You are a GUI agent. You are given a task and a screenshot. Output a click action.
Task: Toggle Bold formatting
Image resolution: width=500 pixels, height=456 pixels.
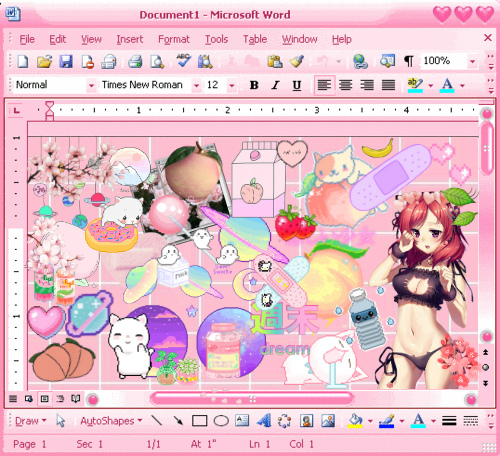pyautogui.click(x=254, y=85)
